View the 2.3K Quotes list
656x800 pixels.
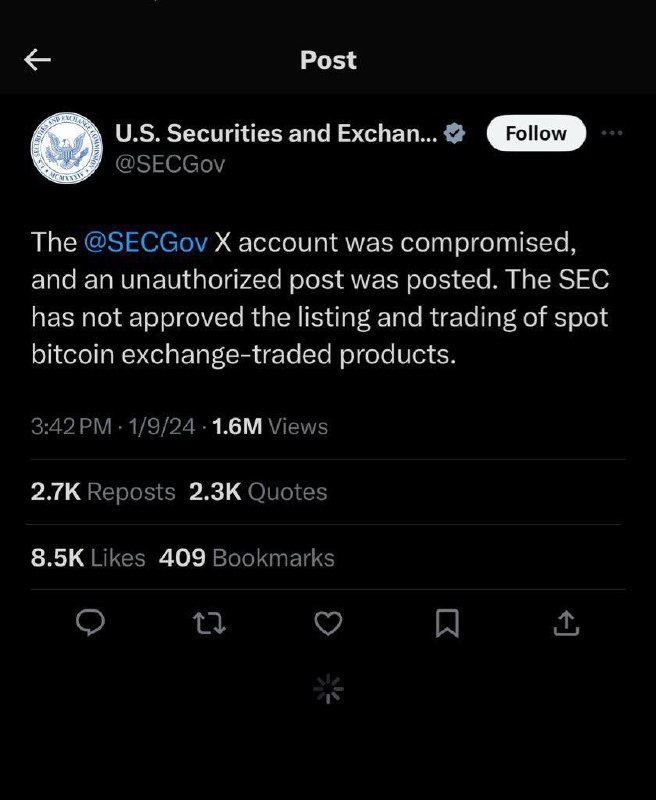click(x=258, y=492)
